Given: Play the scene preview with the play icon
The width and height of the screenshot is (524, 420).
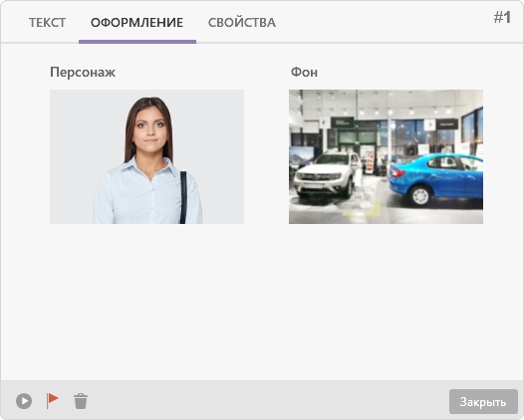Looking at the screenshot, I should pyautogui.click(x=24, y=401).
